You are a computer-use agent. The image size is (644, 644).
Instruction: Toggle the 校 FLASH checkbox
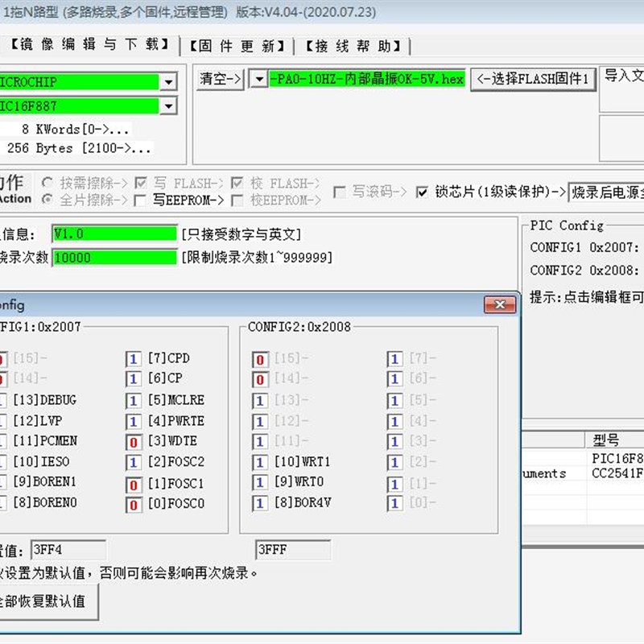[237, 183]
